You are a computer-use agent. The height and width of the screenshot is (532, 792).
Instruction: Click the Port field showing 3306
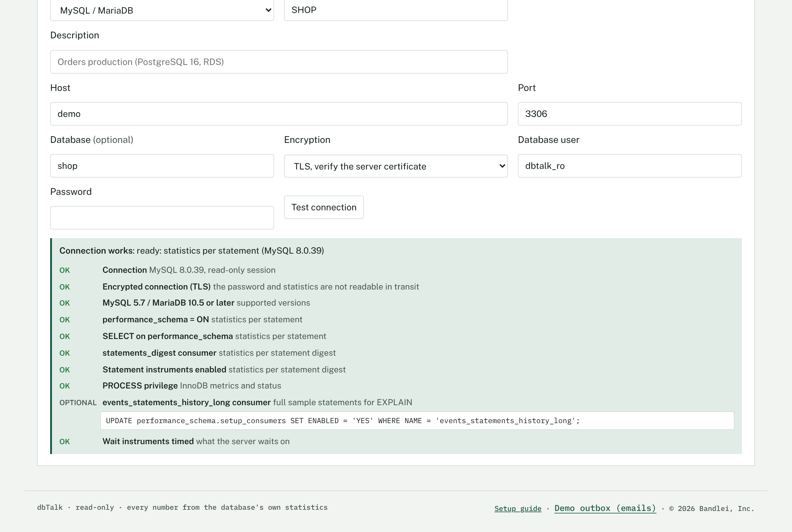point(630,114)
